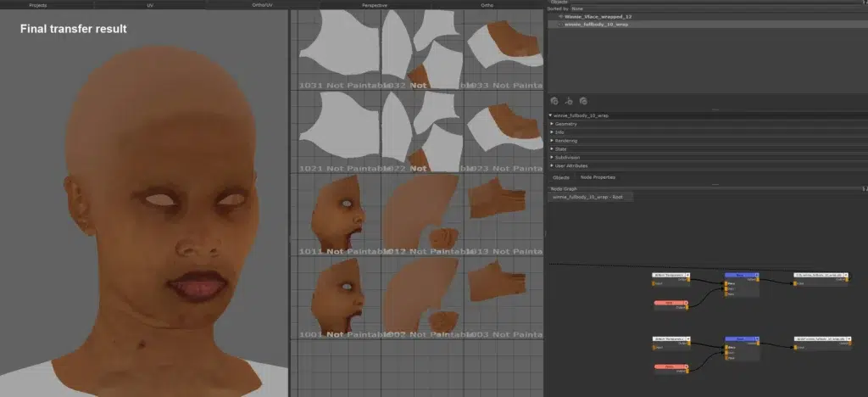Switch to the Ortho/UV view tab
Image resolution: width=868 pixels, height=397 pixels.
coord(263,5)
